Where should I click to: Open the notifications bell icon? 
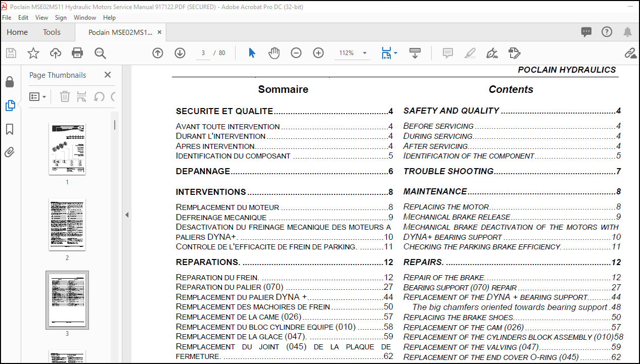click(x=627, y=32)
